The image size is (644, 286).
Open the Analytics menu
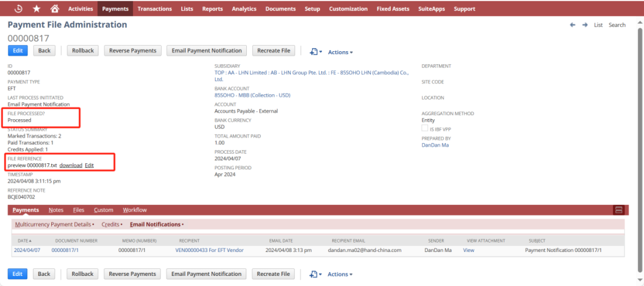[244, 8]
